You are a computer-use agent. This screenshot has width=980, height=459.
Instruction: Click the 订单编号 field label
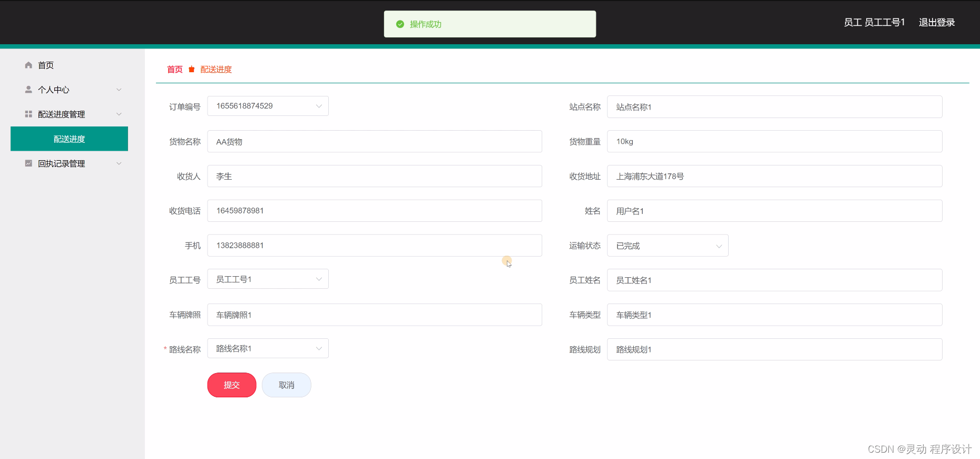[x=184, y=107]
